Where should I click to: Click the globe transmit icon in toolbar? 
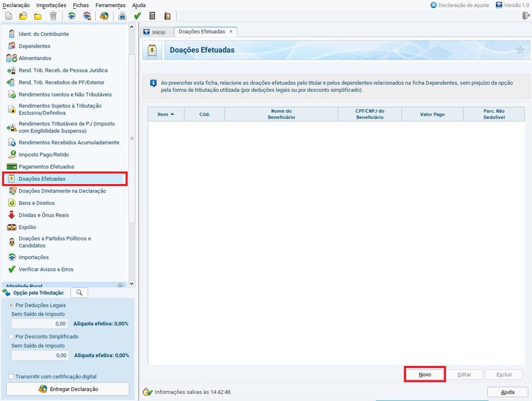click(x=104, y=16)
